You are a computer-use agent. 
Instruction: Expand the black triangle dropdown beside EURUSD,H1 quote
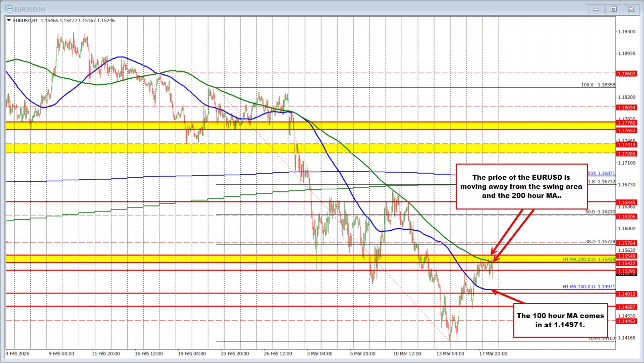(9, 20)
